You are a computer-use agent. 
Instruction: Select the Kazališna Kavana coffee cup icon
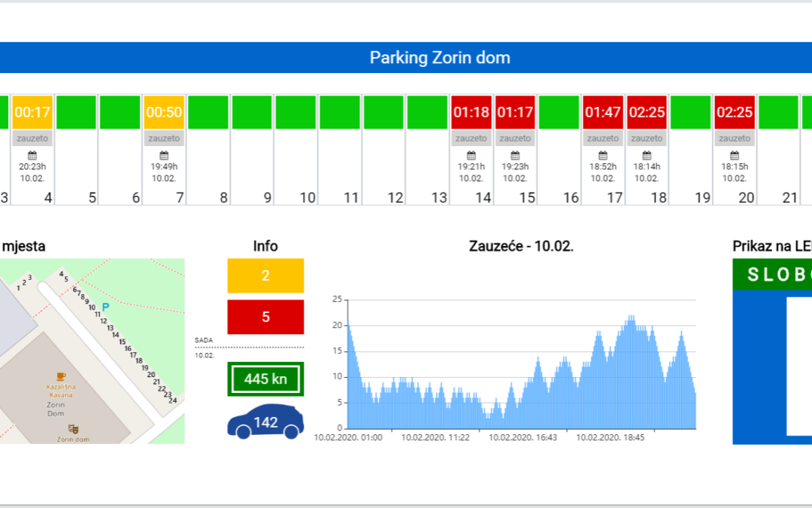[x=61, y=376]
